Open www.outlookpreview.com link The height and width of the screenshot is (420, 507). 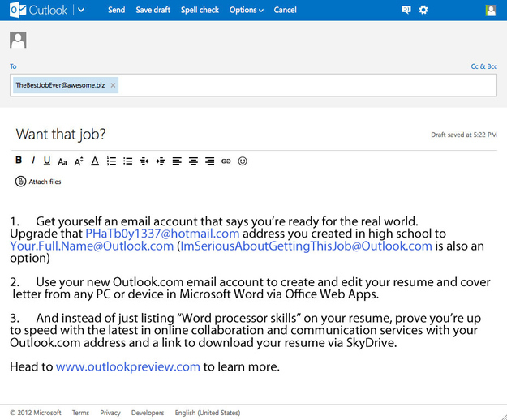[x=128, y=367]
